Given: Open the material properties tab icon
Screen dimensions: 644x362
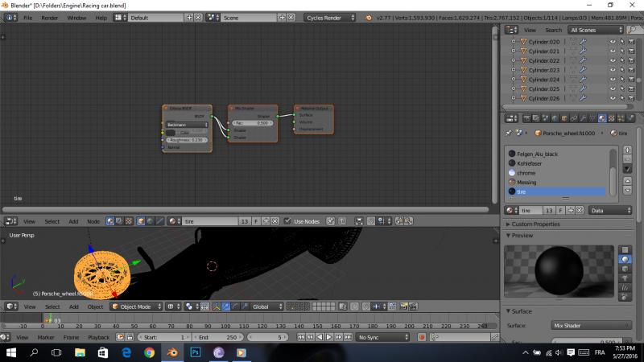Looking at the screenshot, I should pos(601,119).
